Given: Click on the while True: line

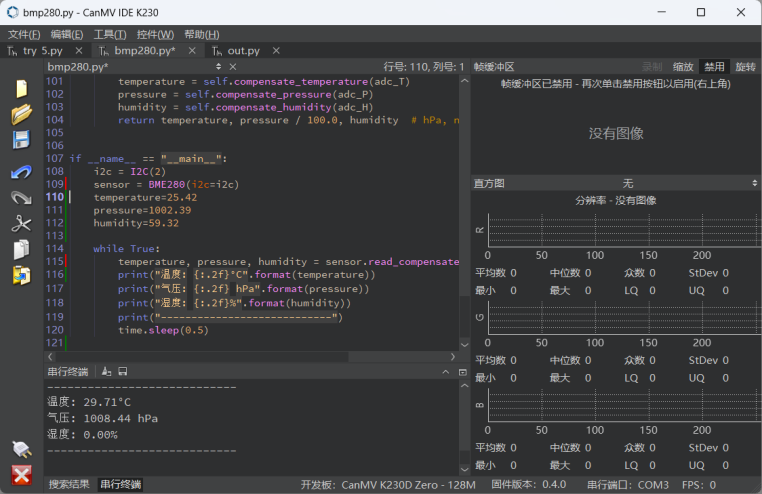Looking at the screenshot, I should click(x=126, y=249).
